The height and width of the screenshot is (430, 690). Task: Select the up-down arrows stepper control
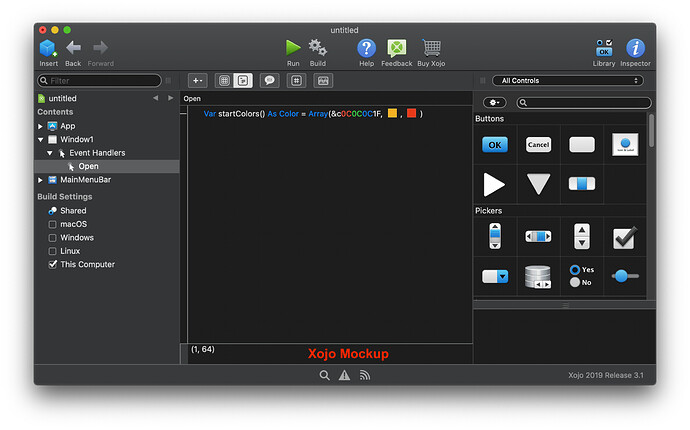[x=582, y=236]
